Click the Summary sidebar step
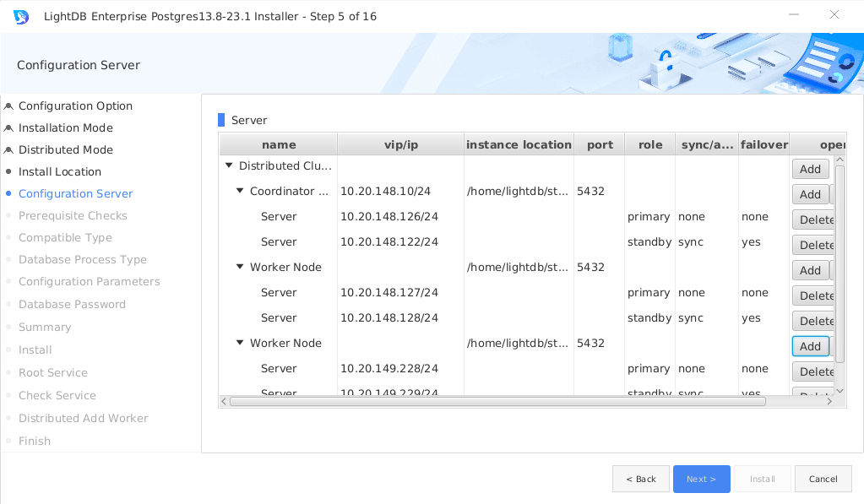This screenshot has height=504, width=864. (45, 328)
